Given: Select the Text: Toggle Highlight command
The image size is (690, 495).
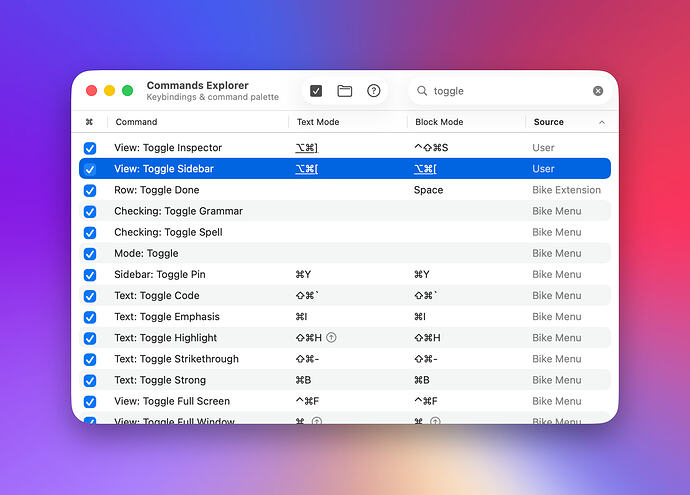Looking at the screenshot, I should tap(165, 338).
